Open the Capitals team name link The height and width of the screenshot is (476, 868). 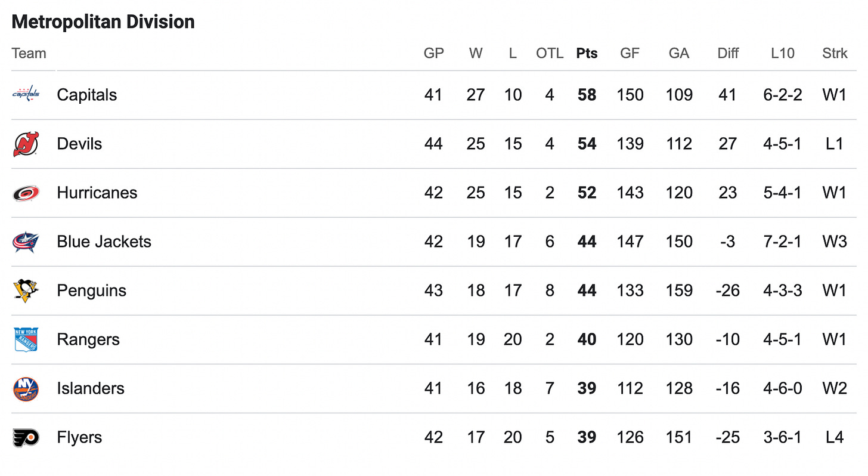click(87, 95)
